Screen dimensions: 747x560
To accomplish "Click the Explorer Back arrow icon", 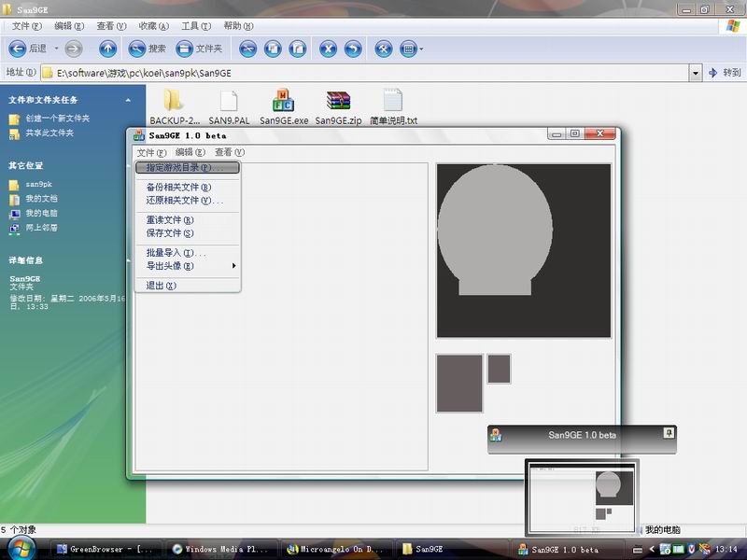I will coord(17,49).
